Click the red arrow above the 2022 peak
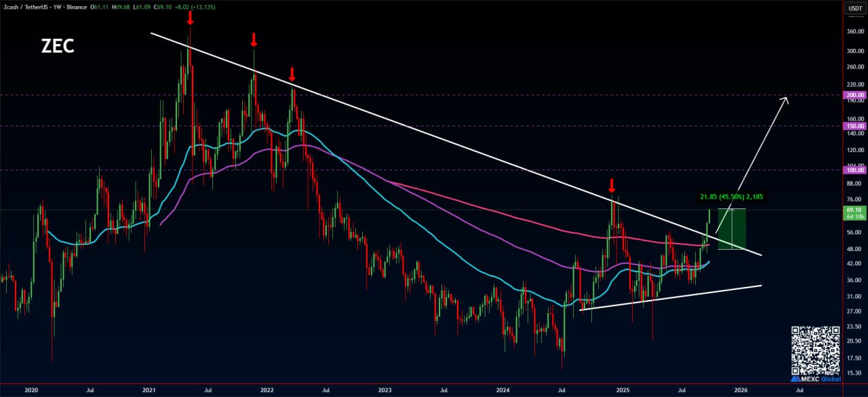This screenshot has height=397, width=868. tap(292, 73)
